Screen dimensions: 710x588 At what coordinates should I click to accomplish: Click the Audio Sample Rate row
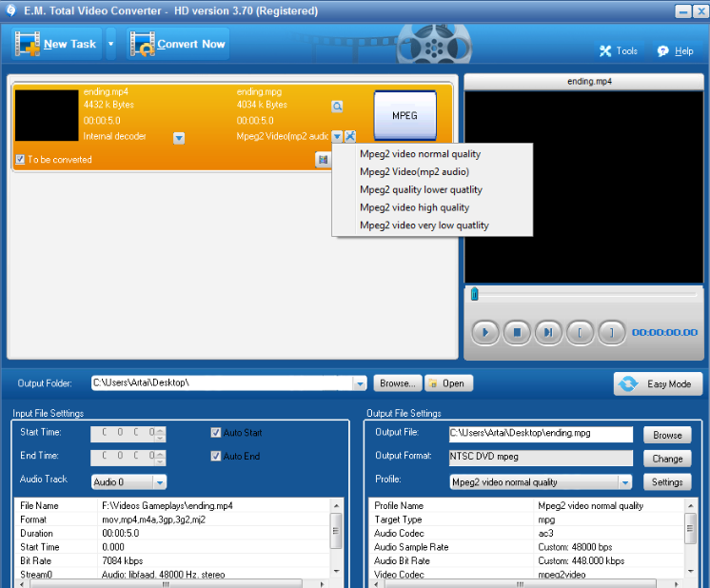pos(526,547)
